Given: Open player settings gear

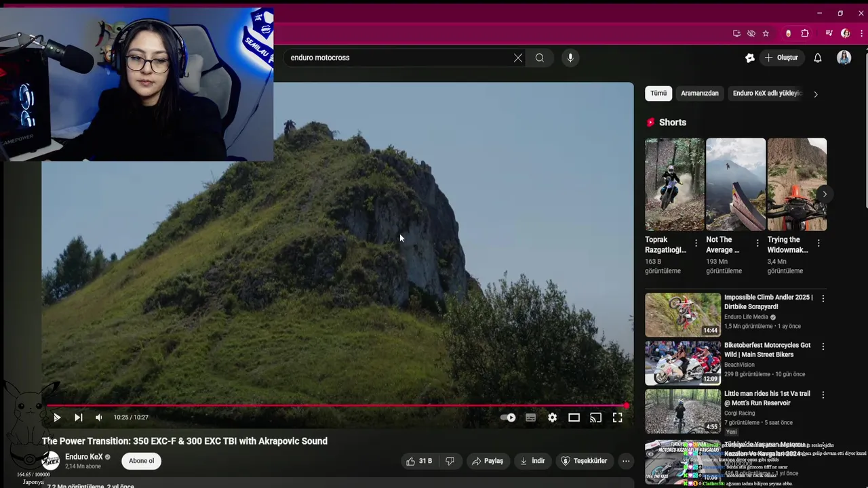Looking at the screenshot, I should (553, 418).
